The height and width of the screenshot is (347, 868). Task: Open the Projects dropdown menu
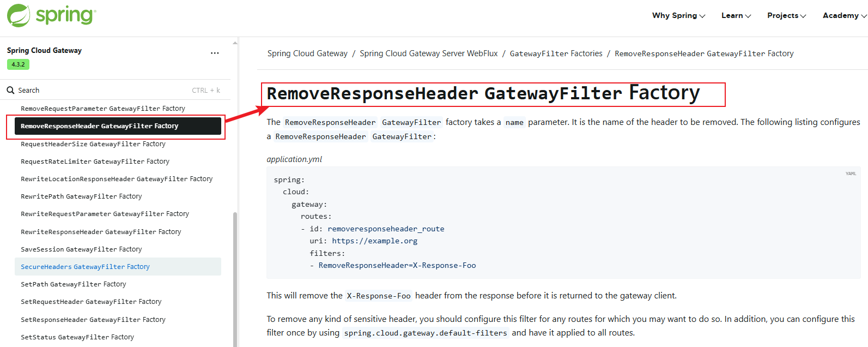[x=786, y=15]
